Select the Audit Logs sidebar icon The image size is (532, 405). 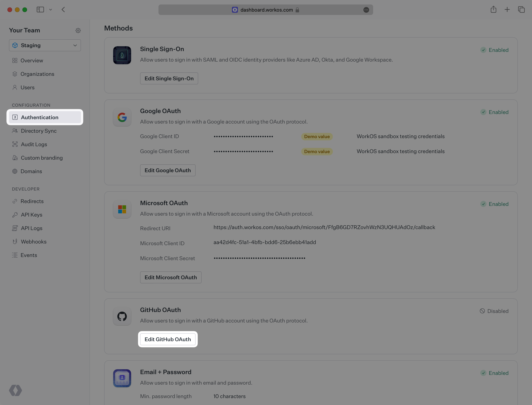[15, 144]
